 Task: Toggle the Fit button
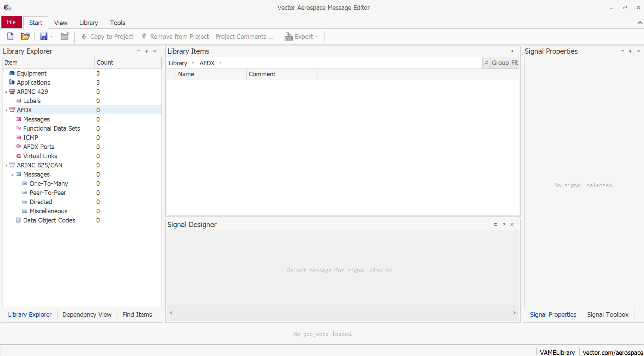(x=515, y=63)
